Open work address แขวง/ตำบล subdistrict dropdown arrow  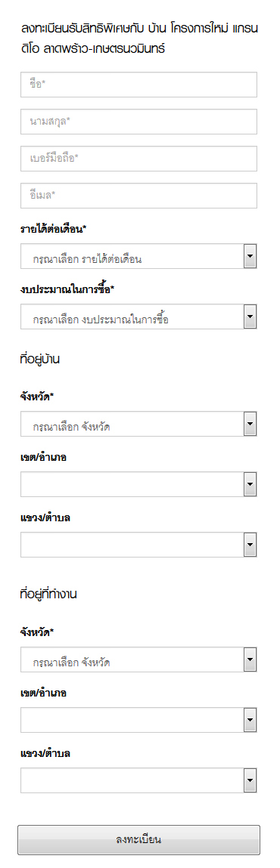point(250,780)
